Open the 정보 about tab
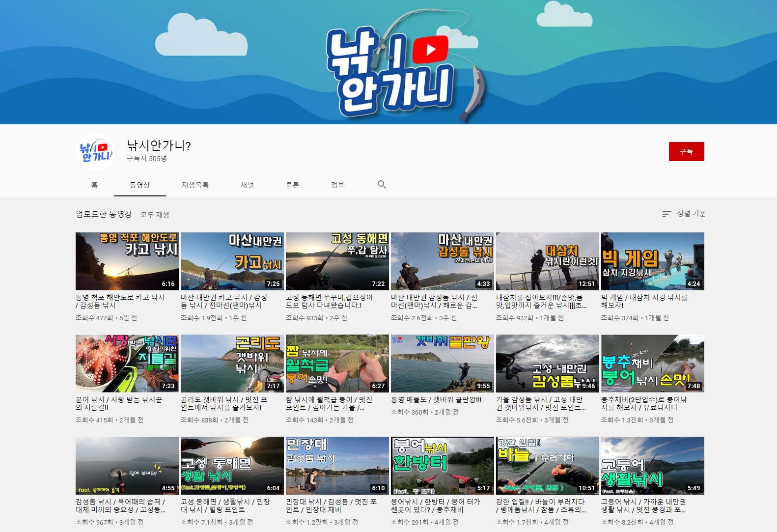 tap(337, 185)
